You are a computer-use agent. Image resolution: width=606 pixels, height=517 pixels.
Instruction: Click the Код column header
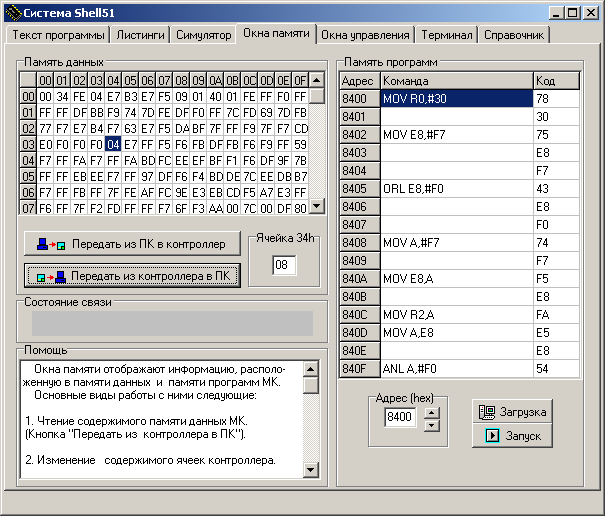556,81
